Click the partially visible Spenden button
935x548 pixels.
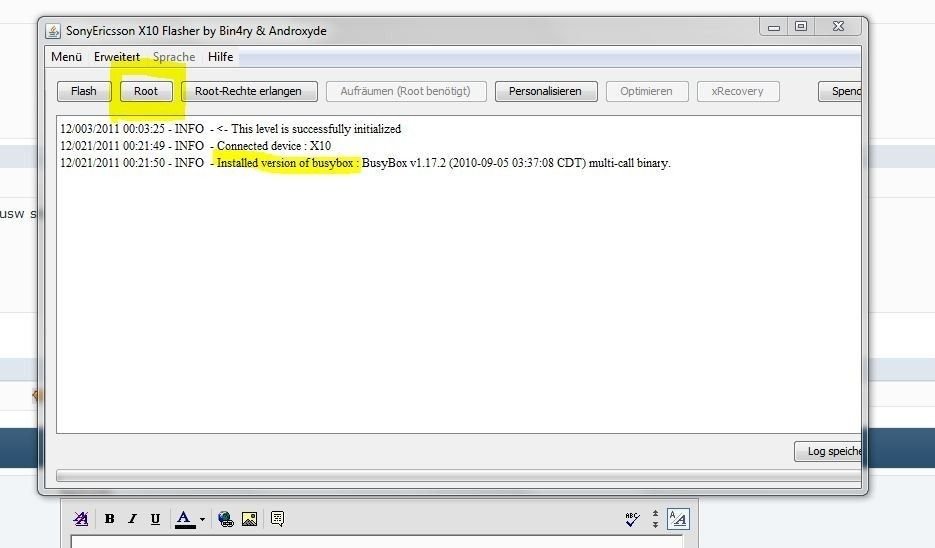pyautogui.click(x=840, y=91)
